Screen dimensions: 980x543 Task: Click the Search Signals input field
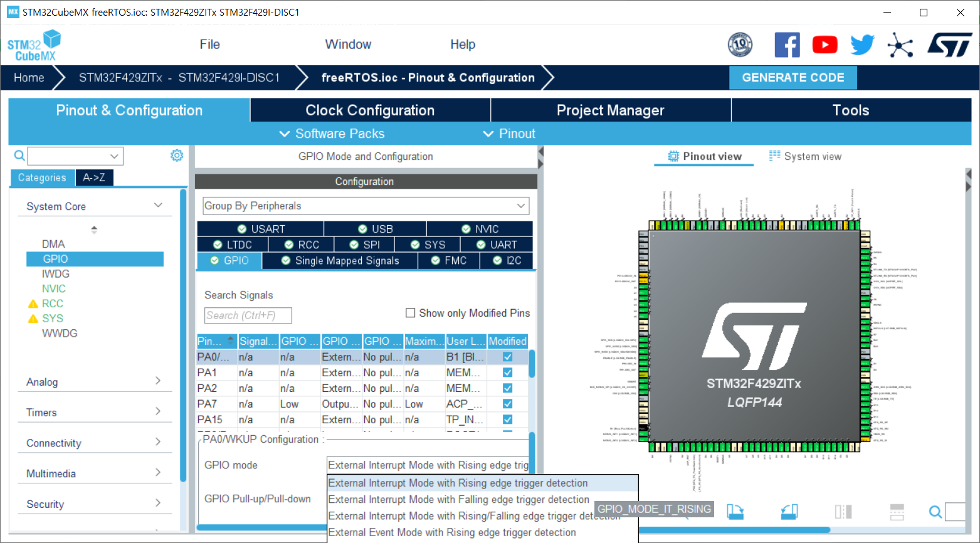[248, 315]
